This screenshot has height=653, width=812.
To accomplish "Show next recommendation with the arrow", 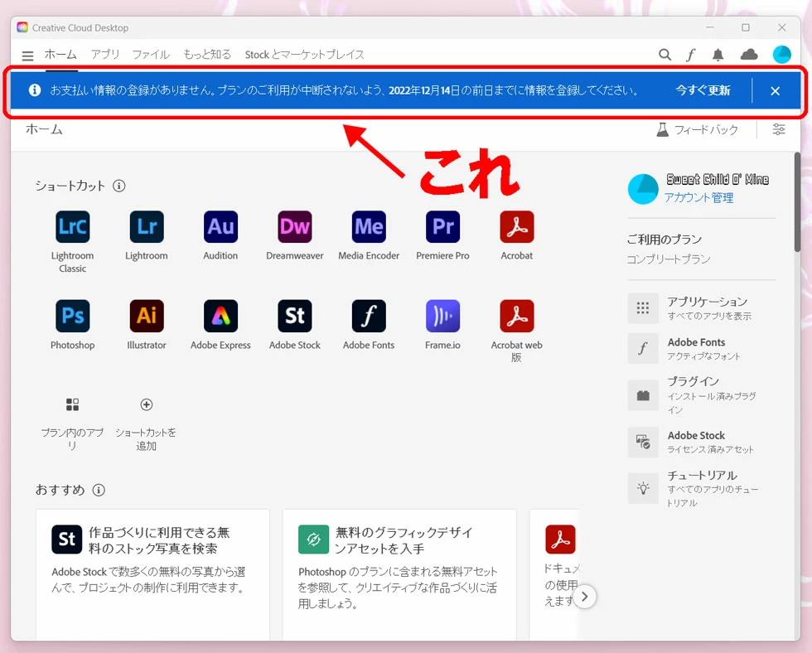I will pyautogui.click(x=585, y=597).
